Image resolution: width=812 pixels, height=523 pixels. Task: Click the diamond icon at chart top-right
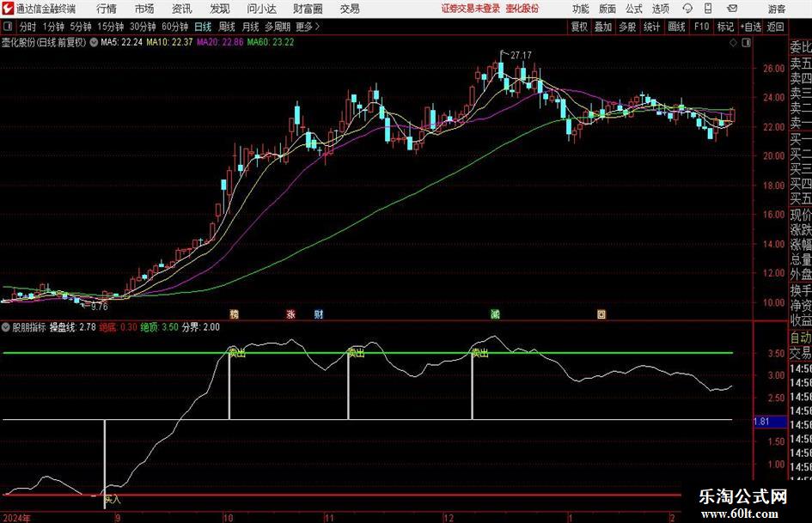[x=733, y=43]
